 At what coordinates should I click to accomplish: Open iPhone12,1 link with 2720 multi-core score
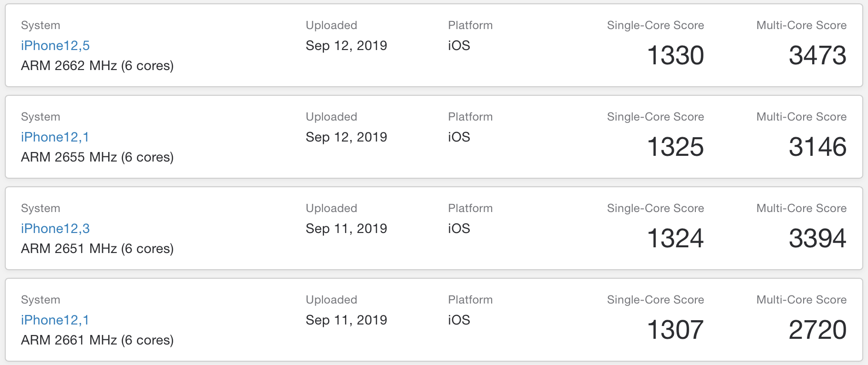[55, 320]
